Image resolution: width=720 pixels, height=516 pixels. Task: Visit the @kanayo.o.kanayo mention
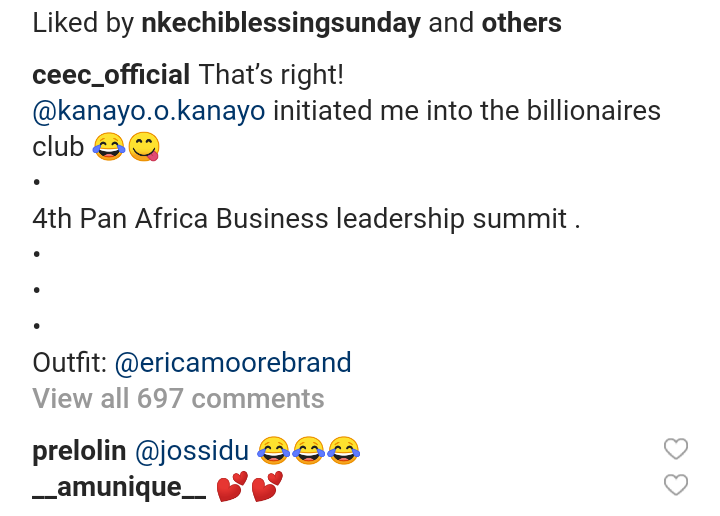pos(149,111)
